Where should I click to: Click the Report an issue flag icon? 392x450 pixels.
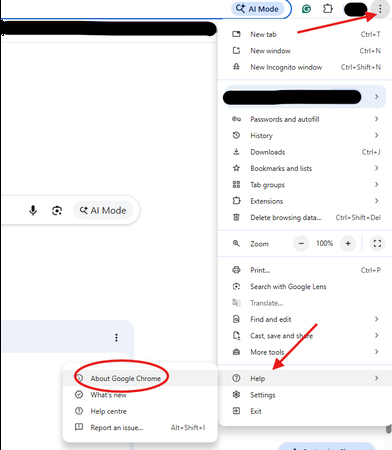(79, 427)
